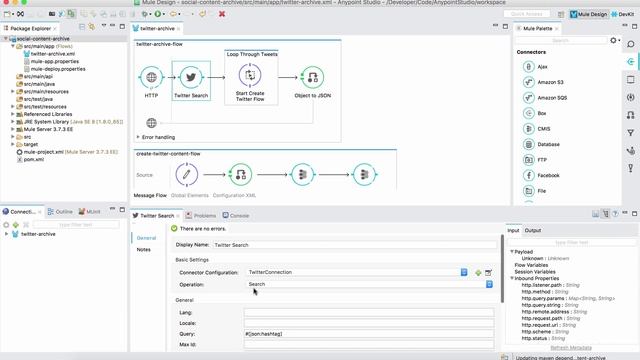Viewport: 640px width, 360px height.
Task: Open the Mule Palette settings gear
Action: [x=613, y=40]
